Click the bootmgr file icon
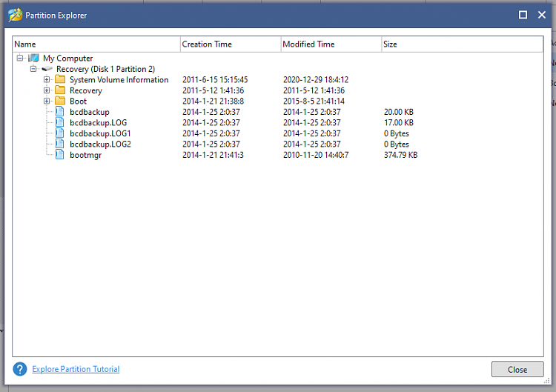This screenshot has width=556, height=392. [60, 155]
